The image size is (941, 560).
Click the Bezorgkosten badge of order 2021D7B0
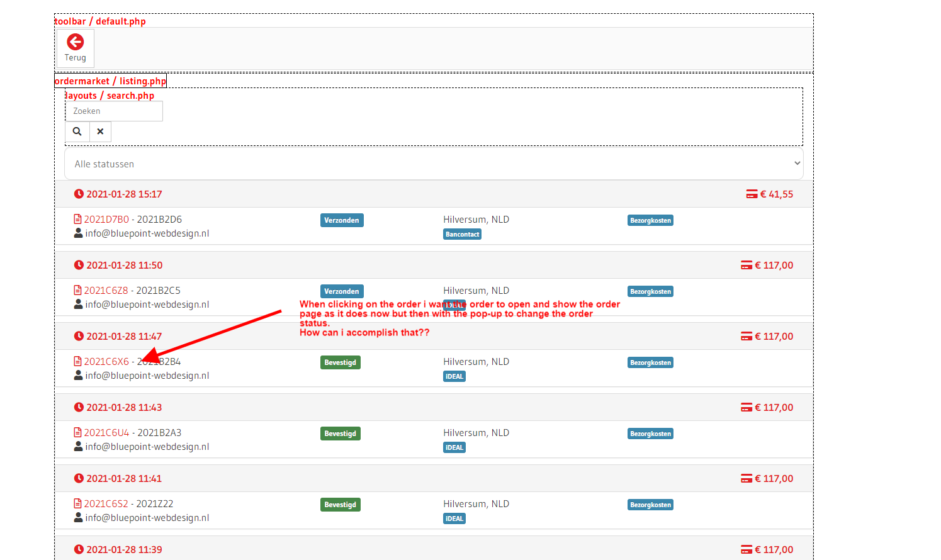point(651,220)
